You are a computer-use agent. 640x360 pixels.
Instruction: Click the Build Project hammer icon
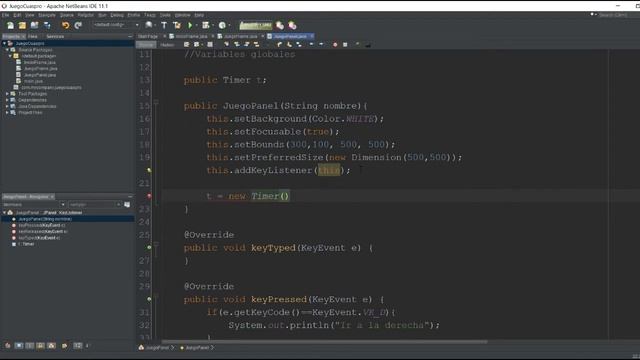pyautogui.click(x=164, y=25)
